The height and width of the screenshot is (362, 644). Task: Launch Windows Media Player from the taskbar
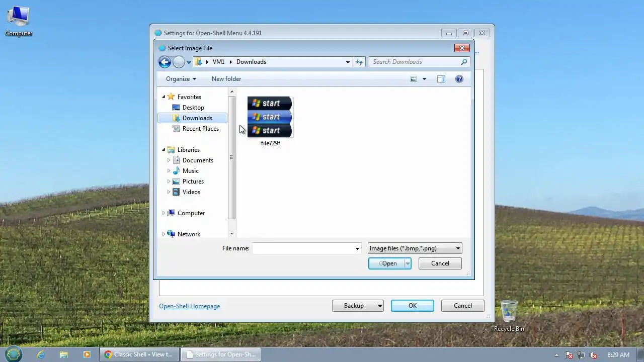pos(87,354)
